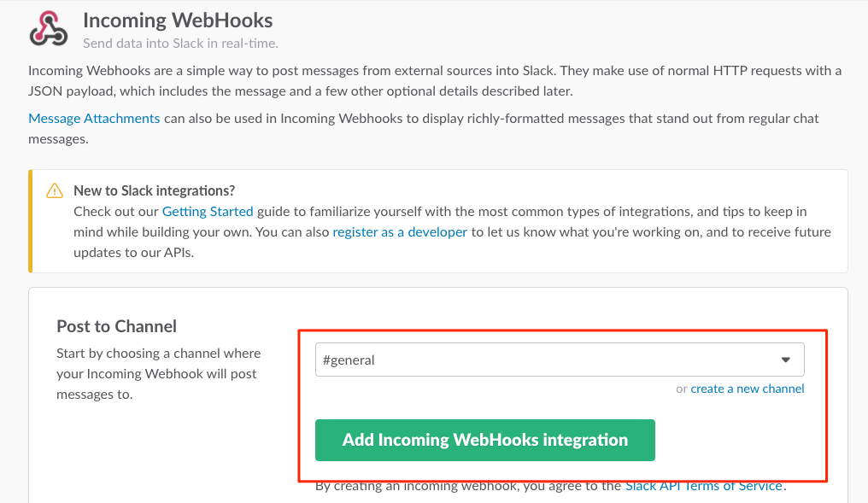The width and height of the screenshot is (868, 503).
Task: Click the register as a developer link
Action: (x=400, y=231)
